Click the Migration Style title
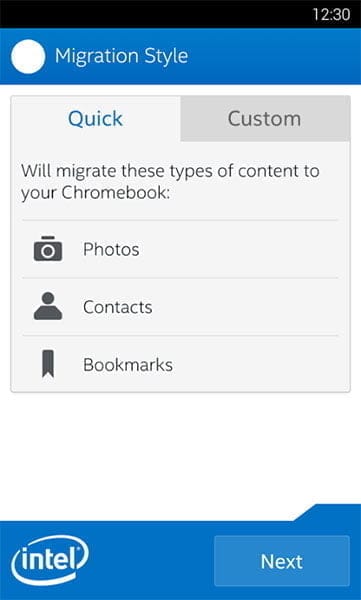 121,56
